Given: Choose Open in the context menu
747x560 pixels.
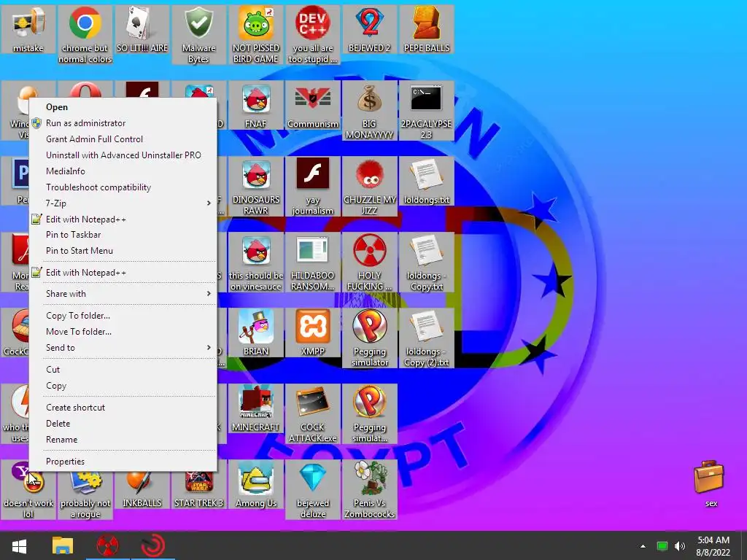Looking at the screenshot, I should 123,107.
